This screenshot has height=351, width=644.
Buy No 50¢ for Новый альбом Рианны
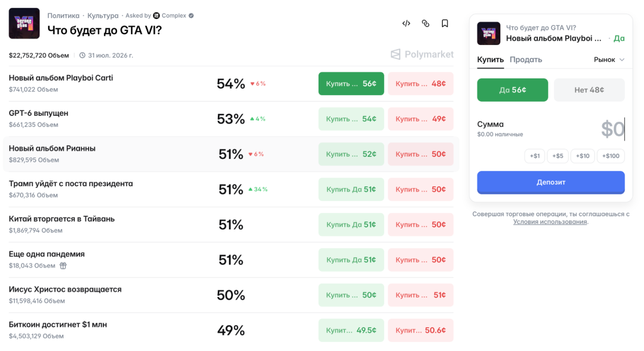coord(421,154)
